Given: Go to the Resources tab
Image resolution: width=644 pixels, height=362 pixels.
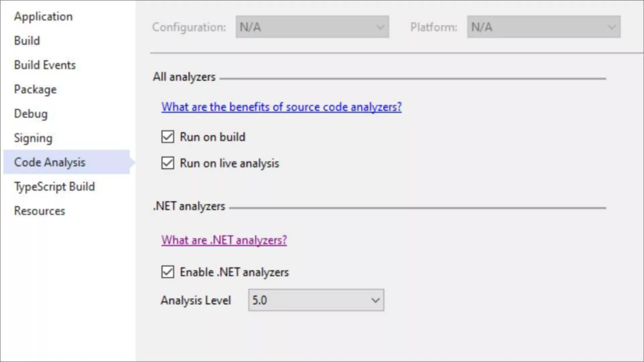Looking at the screenshot, I should tap(39, 211).
